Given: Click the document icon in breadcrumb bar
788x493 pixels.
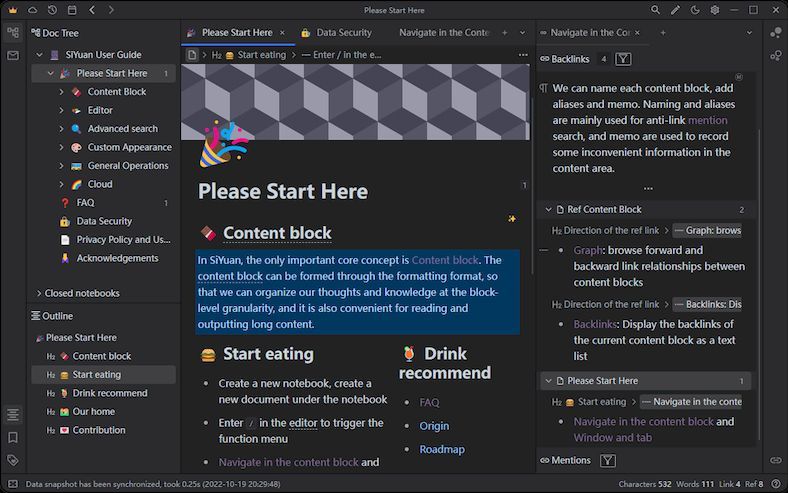Looking at the screenshot, I should [x=191, y=55].
